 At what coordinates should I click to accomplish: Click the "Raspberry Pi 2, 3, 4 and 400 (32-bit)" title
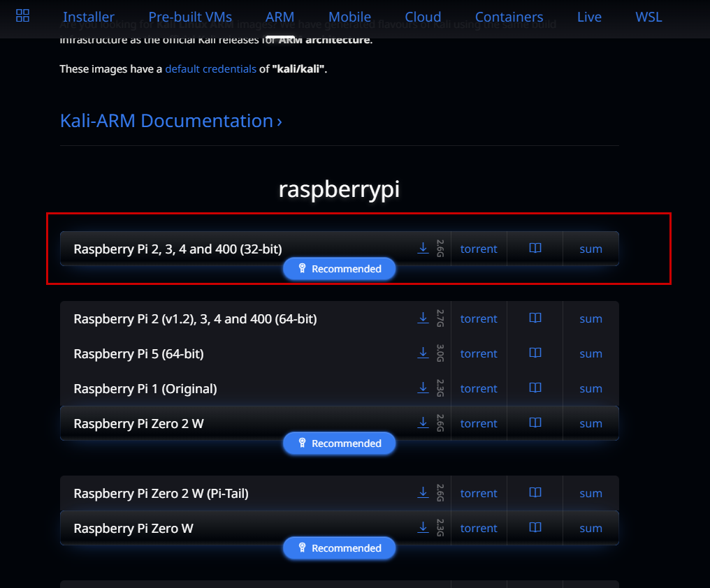[178, 249]
